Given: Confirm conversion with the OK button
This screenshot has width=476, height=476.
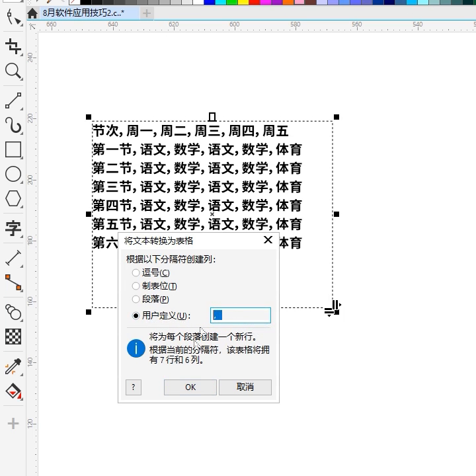Looking at the screenshot, I should tap(190, 387).
